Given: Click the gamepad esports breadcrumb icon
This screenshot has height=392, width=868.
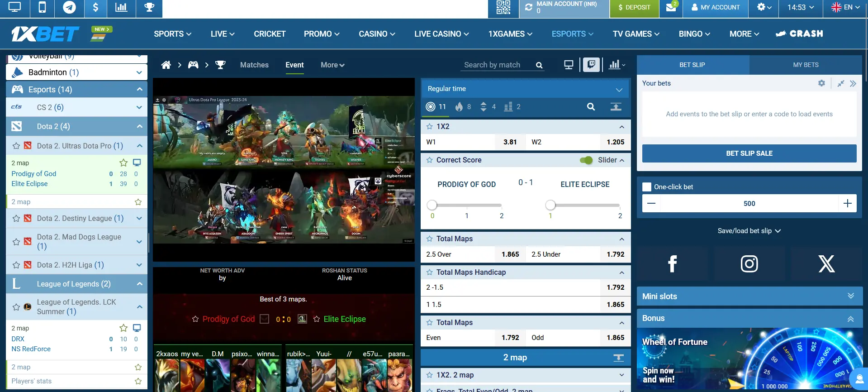Looking at the screenshot, I should click(193, 65).
